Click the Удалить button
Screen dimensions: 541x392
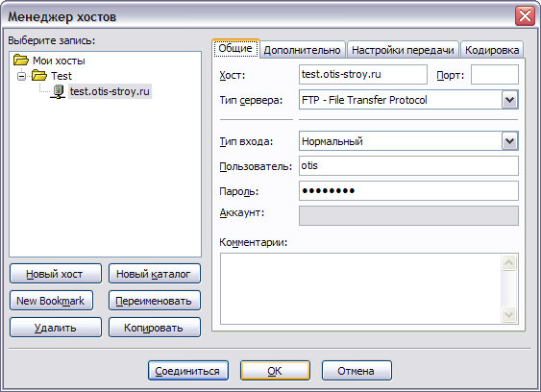point(56,327)
